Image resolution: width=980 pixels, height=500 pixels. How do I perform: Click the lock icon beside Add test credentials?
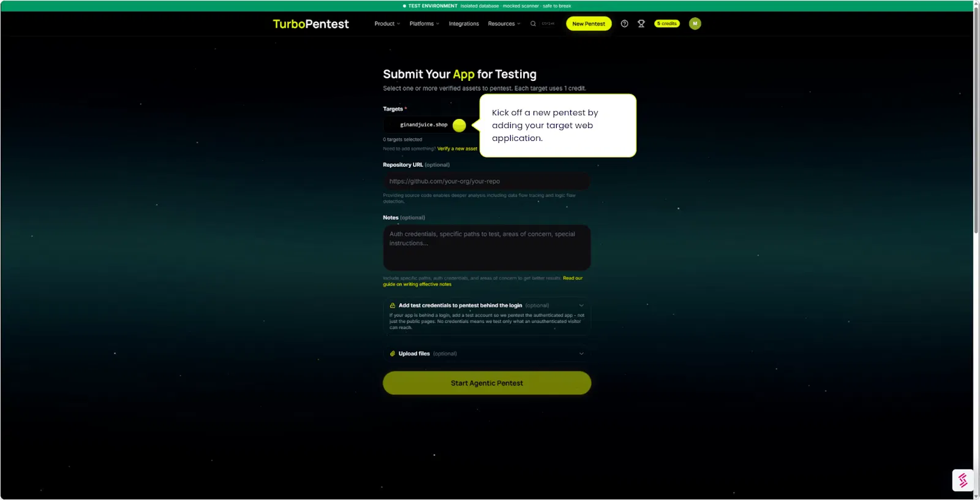[393, 305]
